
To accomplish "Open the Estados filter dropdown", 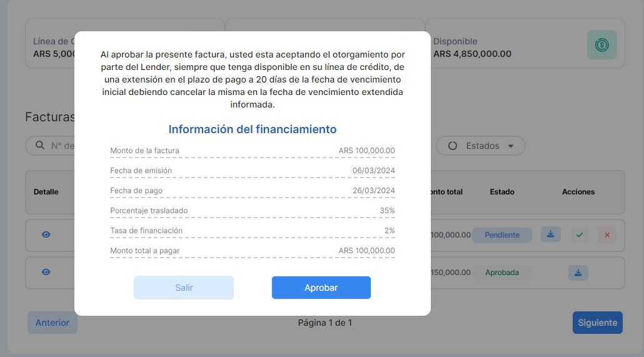I will [480, 146].
